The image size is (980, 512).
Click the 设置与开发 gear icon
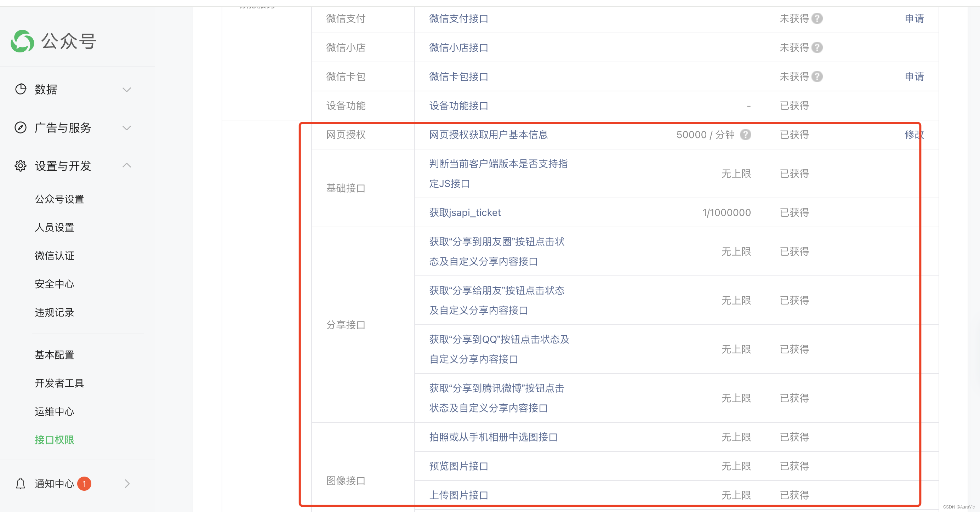click(21, 165)
